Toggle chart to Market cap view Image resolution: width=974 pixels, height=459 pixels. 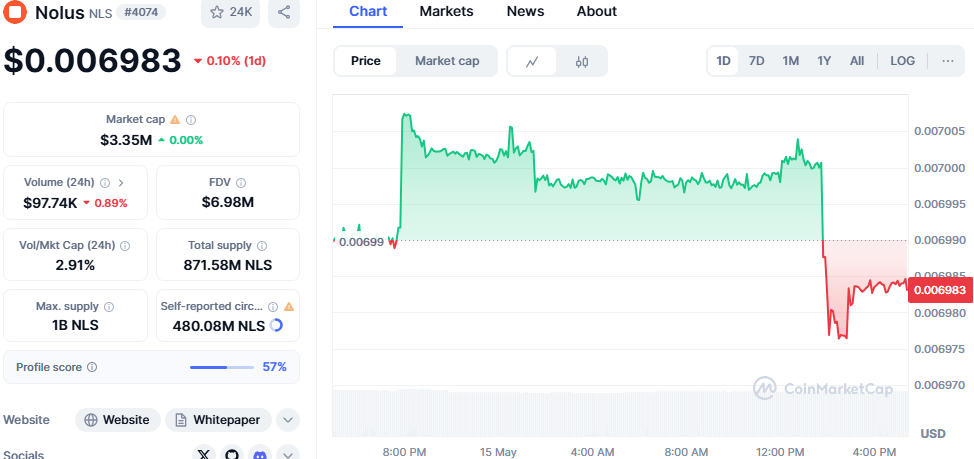coord(447,61)
